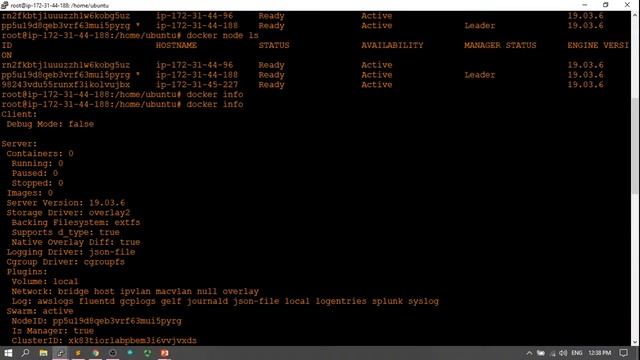Image resolution: width=640 pixels, height=360 pixels.
Task: Click 'Supports d_type: true' line
Action: point(66,232)
